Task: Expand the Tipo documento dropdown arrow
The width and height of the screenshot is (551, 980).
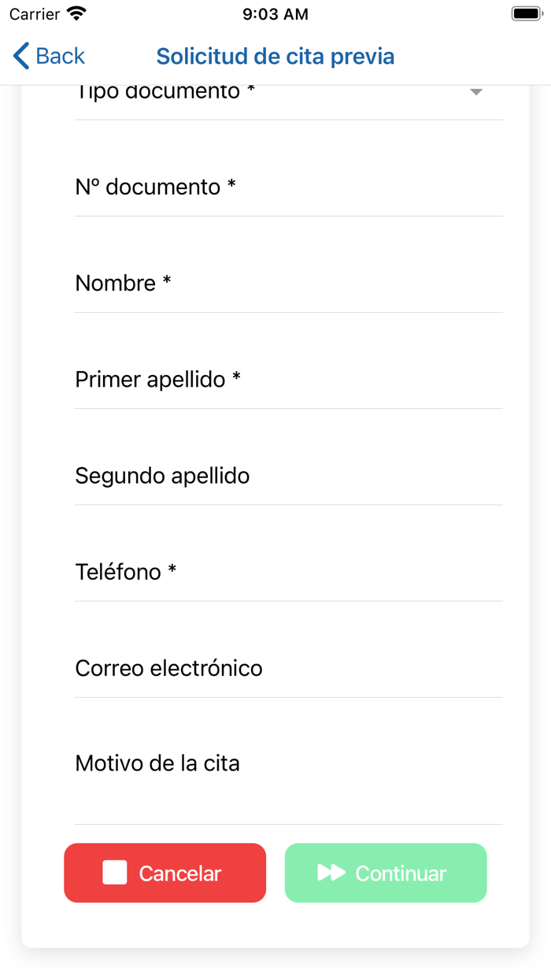Action: coord(475,92)
